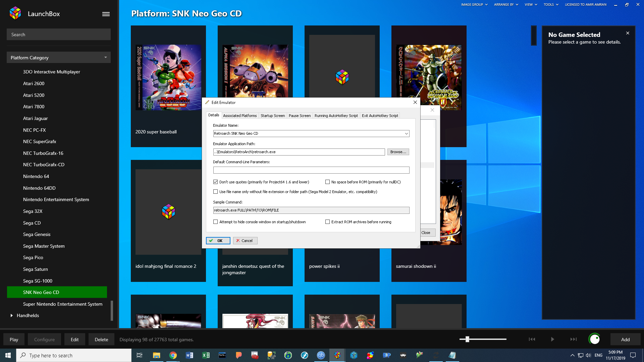Click the LaunchBox cube logo
Image resolution: width=644 pixels, height=362 pixels.
click(15, 13)
